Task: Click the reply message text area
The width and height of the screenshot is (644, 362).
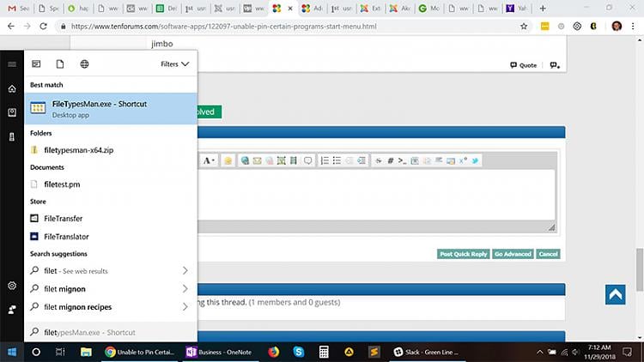Action: tap(376, 195)
